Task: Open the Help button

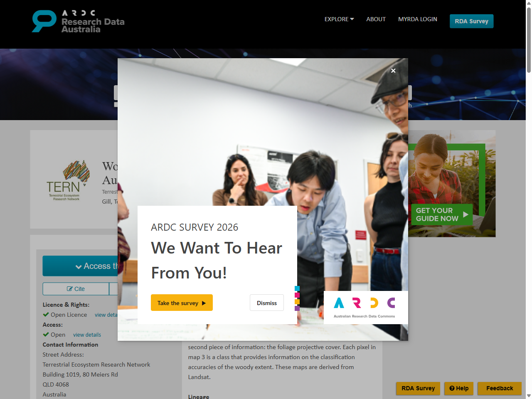Action: point(459,388)
